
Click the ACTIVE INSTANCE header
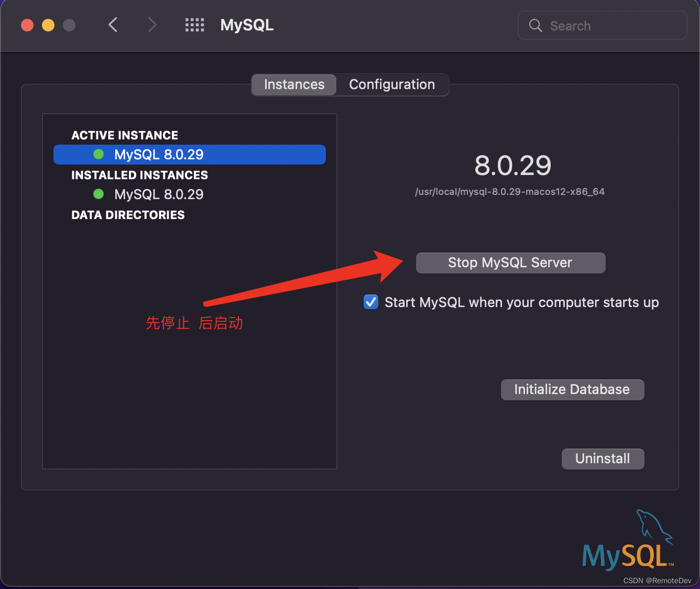click(125, 135)
